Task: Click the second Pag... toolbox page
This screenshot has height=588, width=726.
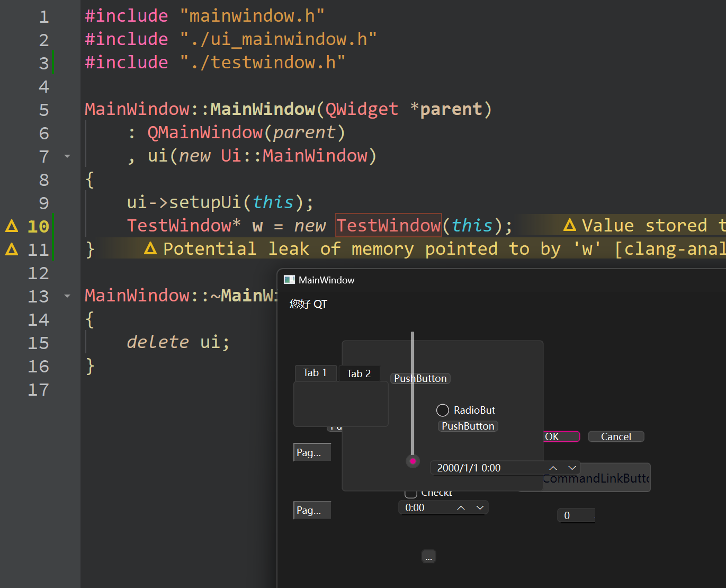Action: [x=312, y=510]
